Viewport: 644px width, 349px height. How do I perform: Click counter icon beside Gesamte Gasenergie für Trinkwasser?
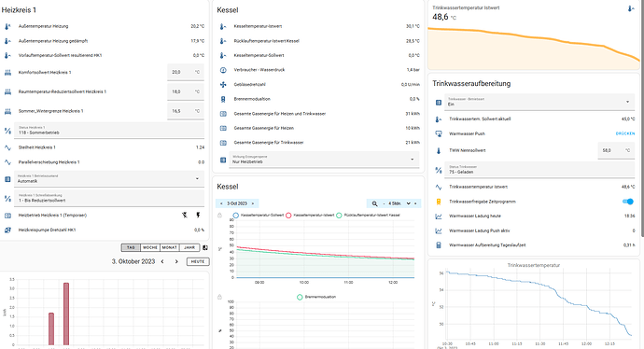point(223,143)
